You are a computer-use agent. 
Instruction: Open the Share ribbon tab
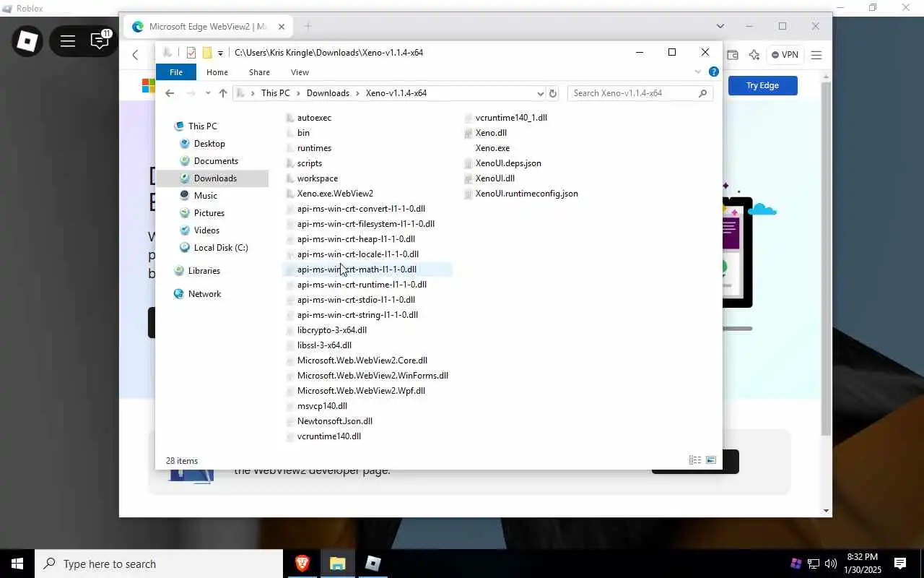click(259, 72)
